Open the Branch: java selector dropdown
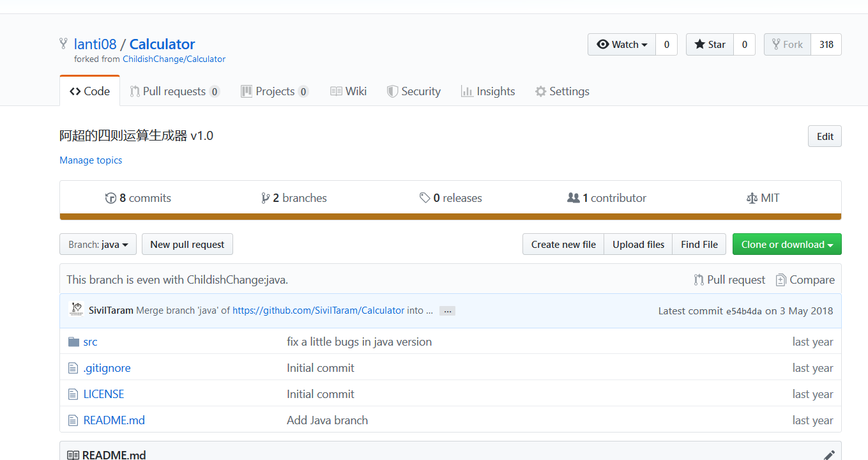 (x=98, y=245)
